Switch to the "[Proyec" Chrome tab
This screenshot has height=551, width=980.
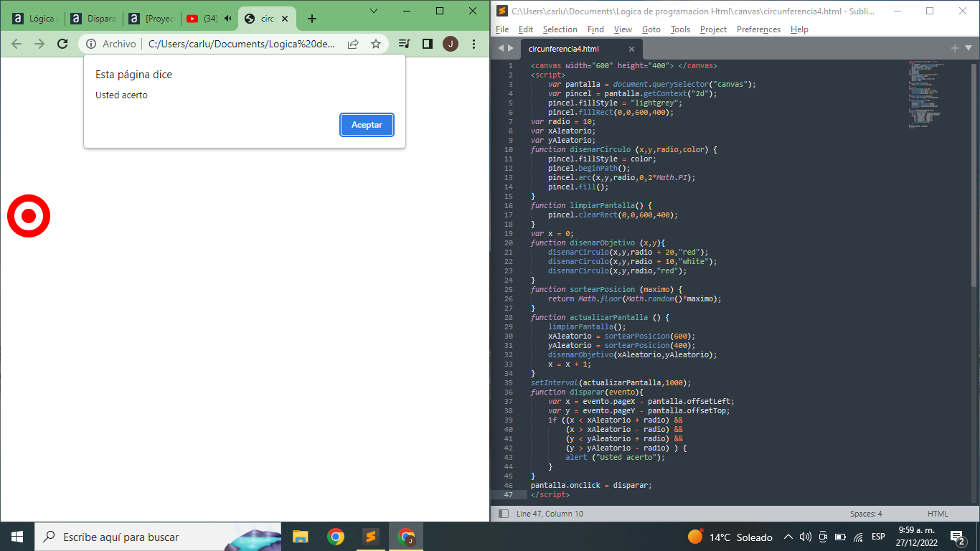click(x=151, y=19)
